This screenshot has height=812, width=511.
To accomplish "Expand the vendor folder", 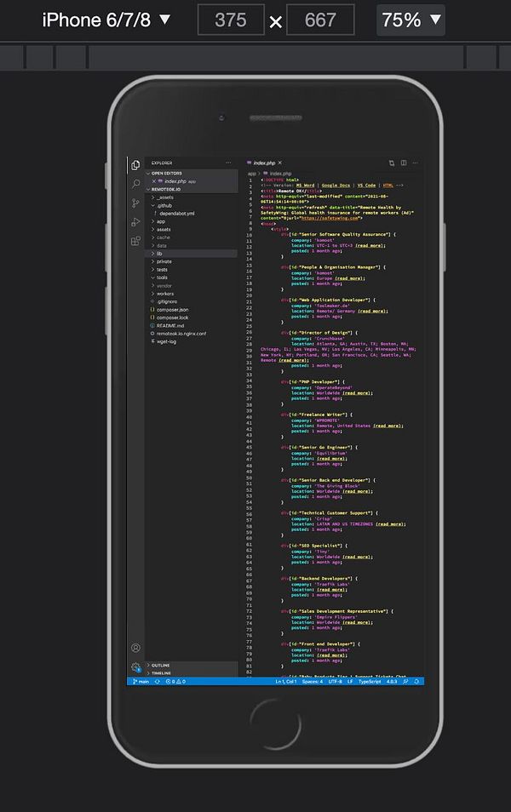I will click(161, 285).
